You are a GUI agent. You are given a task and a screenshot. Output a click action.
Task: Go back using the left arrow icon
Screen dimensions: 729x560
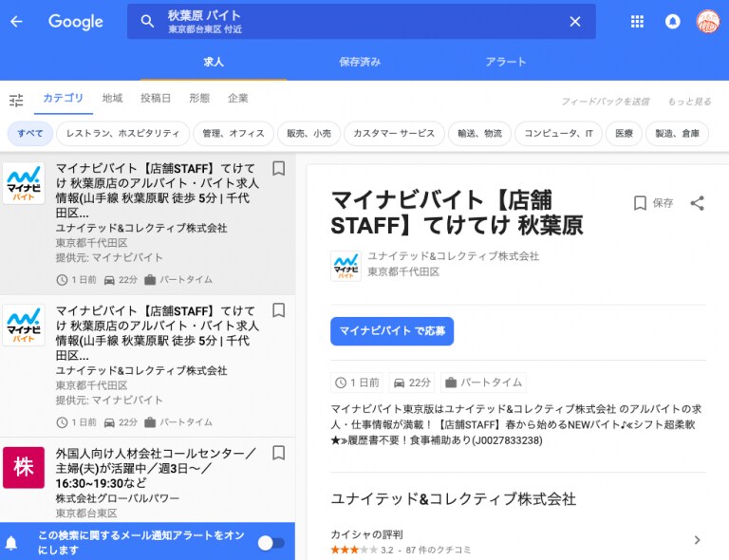coord(16,22)
